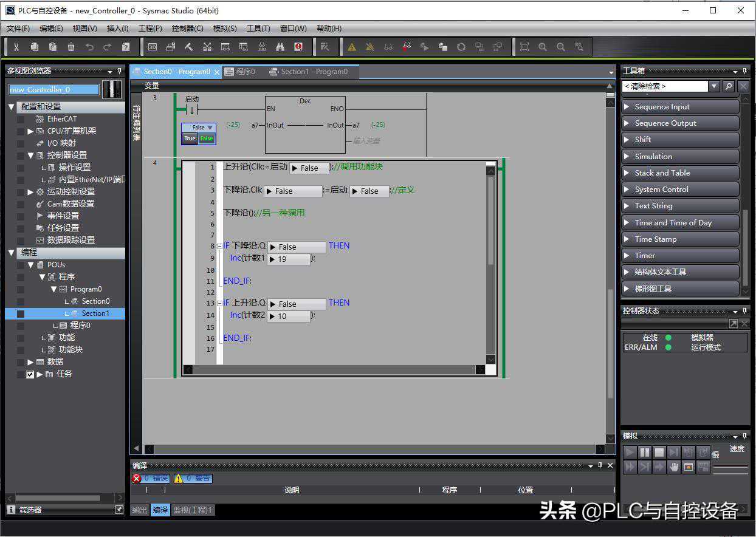Click the Delete trash can toolbar icon

click(71, 47)
